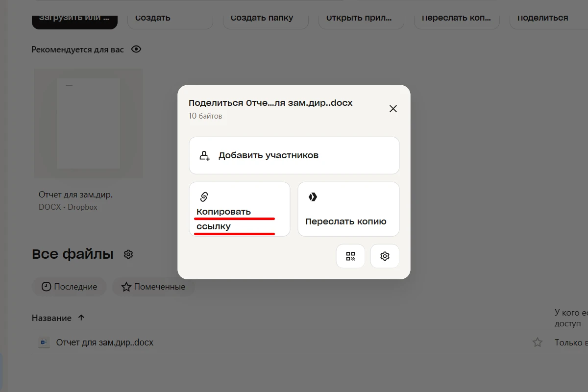Click the Название column header
The height and width of the screenshot is (392, 588).
51,318
